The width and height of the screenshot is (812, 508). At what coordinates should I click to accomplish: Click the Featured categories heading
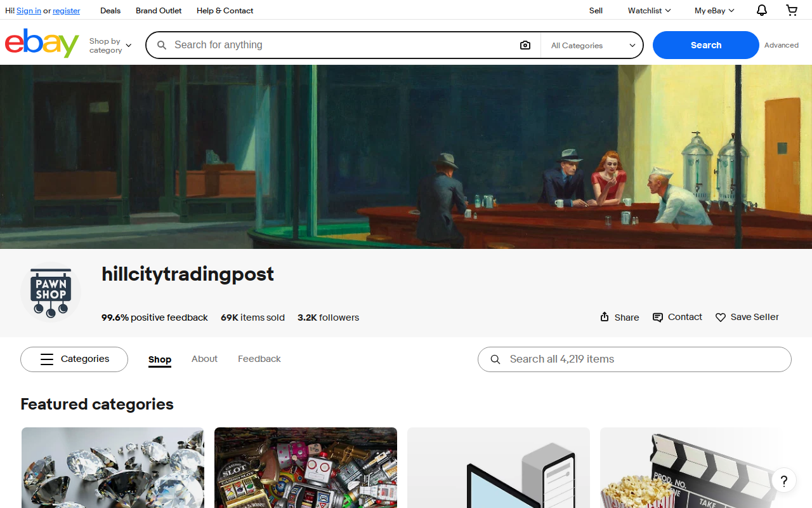[97, 404]
